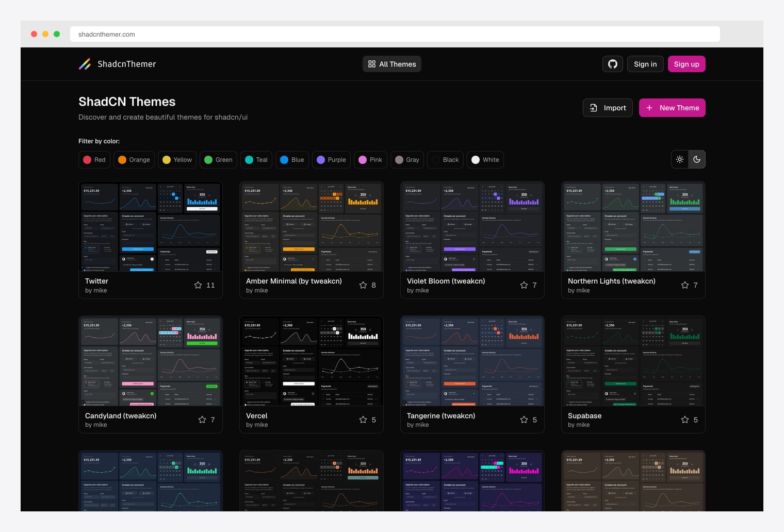Filter themes by Teal color
The width and height of the screenshot is (784, 532).
(x=256, y=160)
